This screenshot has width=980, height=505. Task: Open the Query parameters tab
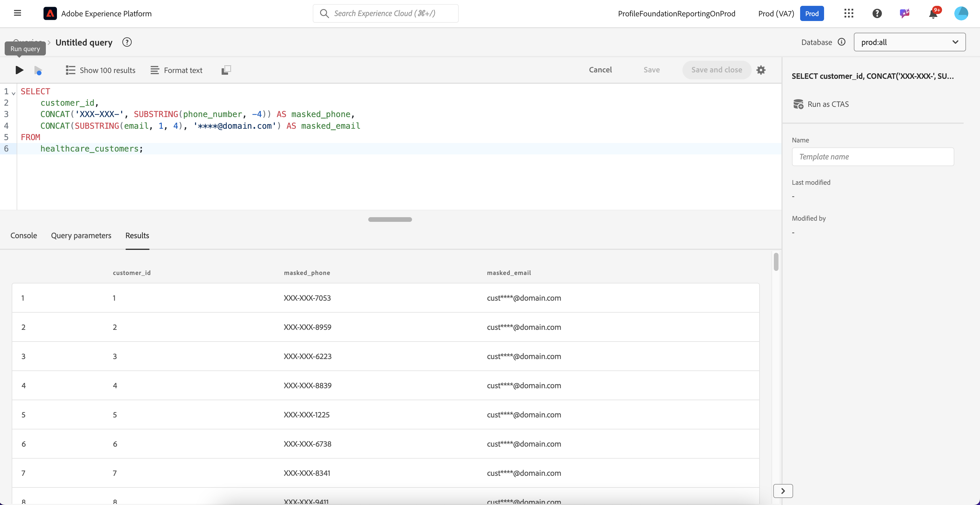click(x=81, y=235)
